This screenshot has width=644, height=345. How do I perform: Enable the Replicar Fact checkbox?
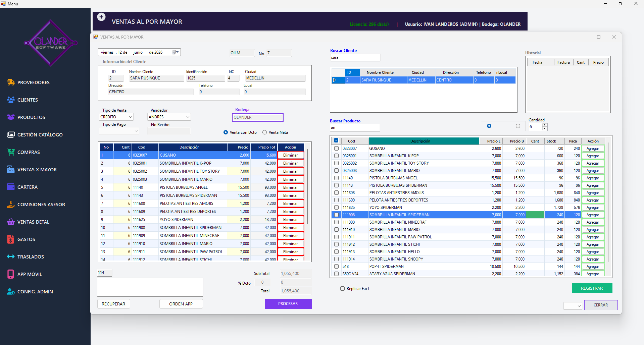coord(343,289)
